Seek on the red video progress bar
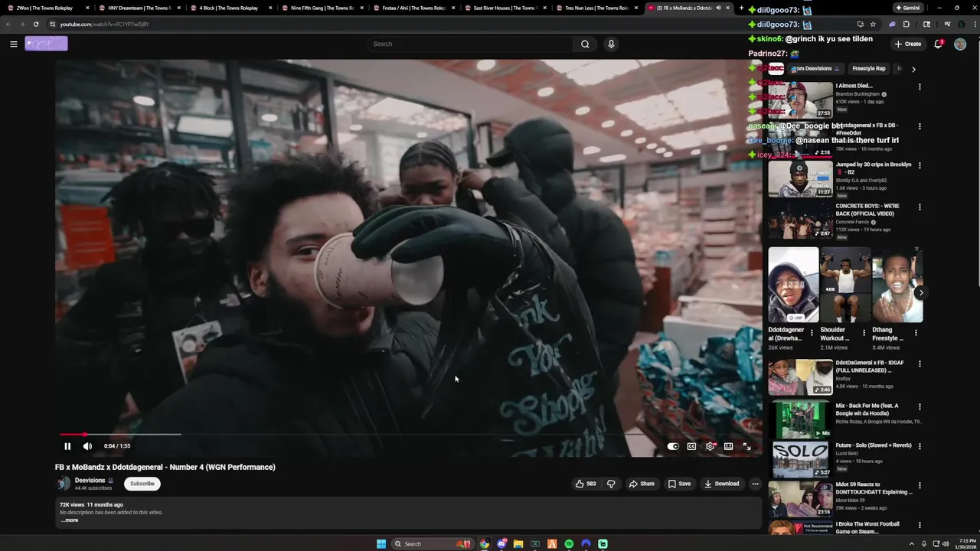This screenshot has width=980, height=551. click(410, 434)
